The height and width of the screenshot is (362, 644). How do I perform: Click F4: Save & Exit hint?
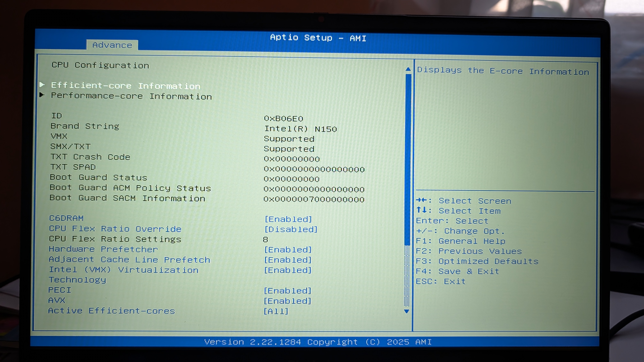tap(457, 271)
